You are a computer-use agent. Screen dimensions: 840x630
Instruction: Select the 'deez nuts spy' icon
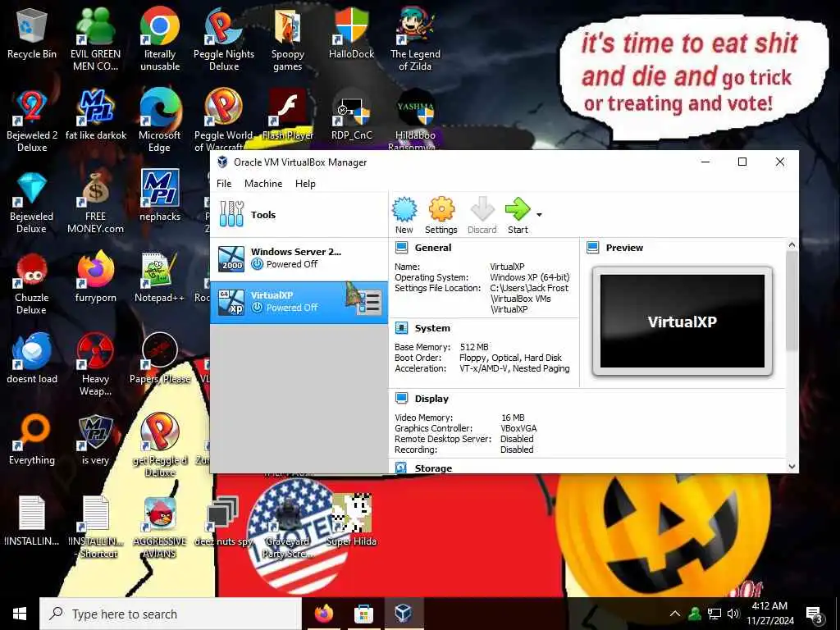[223, 521]
